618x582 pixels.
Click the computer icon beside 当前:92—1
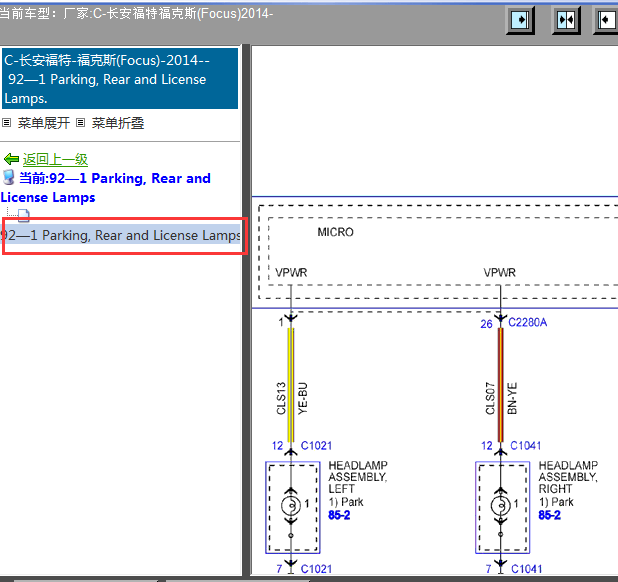click(9, 177)
